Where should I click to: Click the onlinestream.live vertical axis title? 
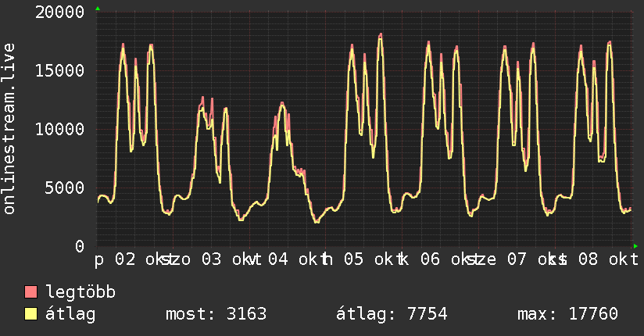point(9,129)
